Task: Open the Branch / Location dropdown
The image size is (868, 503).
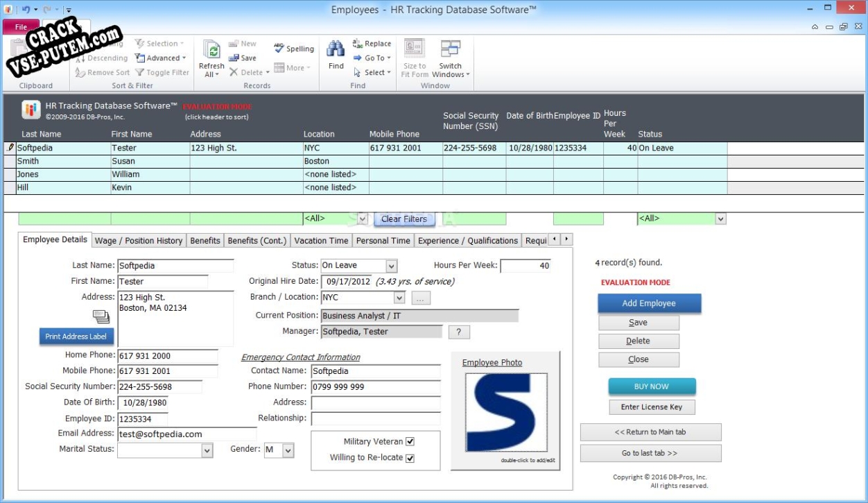Action: click(x=399, y=298)
